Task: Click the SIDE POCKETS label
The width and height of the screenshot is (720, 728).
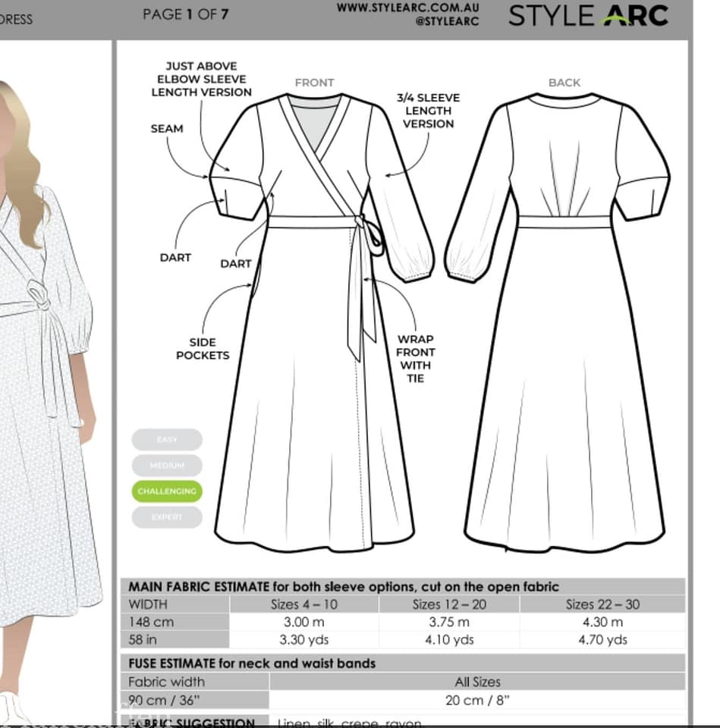Action: (203, 349)
